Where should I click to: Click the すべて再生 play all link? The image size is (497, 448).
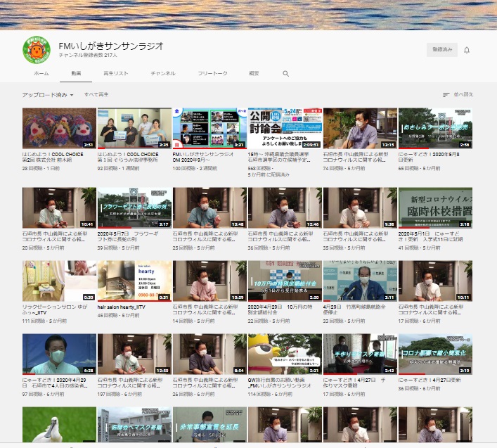tap(96, 94)
